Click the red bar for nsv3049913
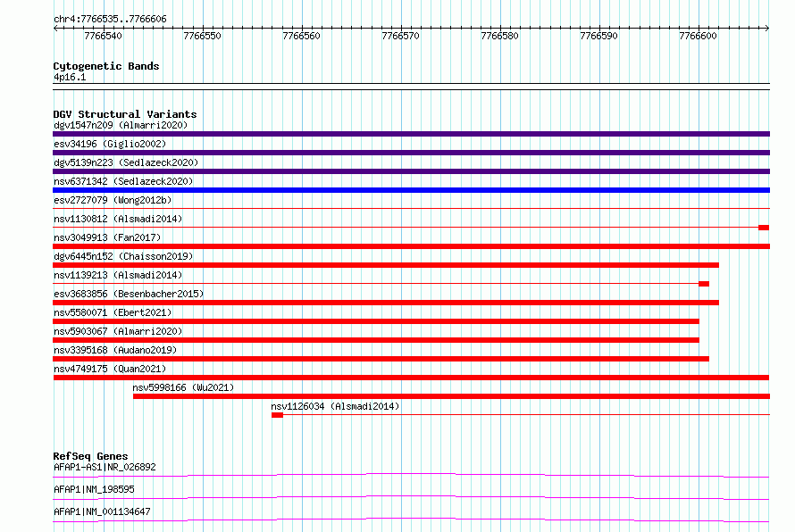 (x=411, y=246)
